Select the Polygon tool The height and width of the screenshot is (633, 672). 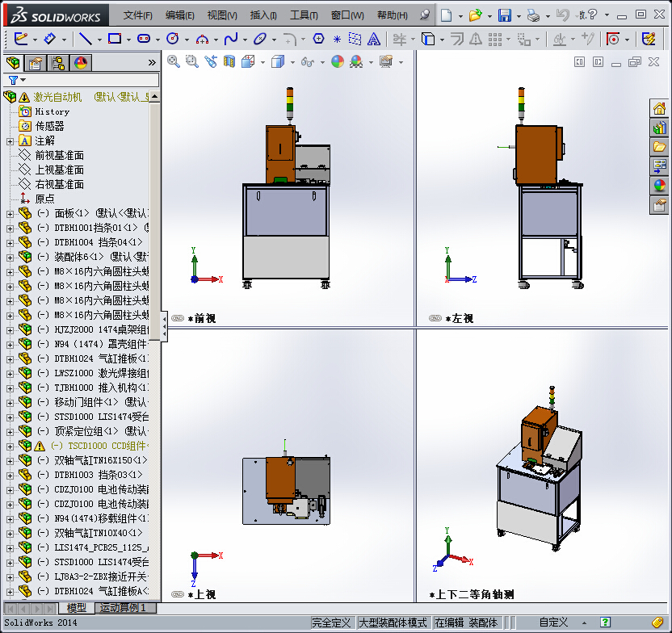(x=318, y=39)
